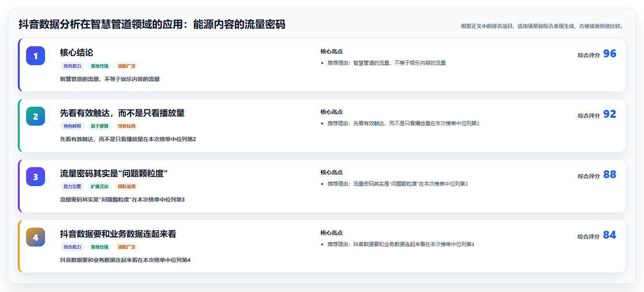This screenshot has height=292, width=644.
Task: Click the 落地性强 tag in 核心结论 card
Action: pyautogui.click(x=100, y=66)
